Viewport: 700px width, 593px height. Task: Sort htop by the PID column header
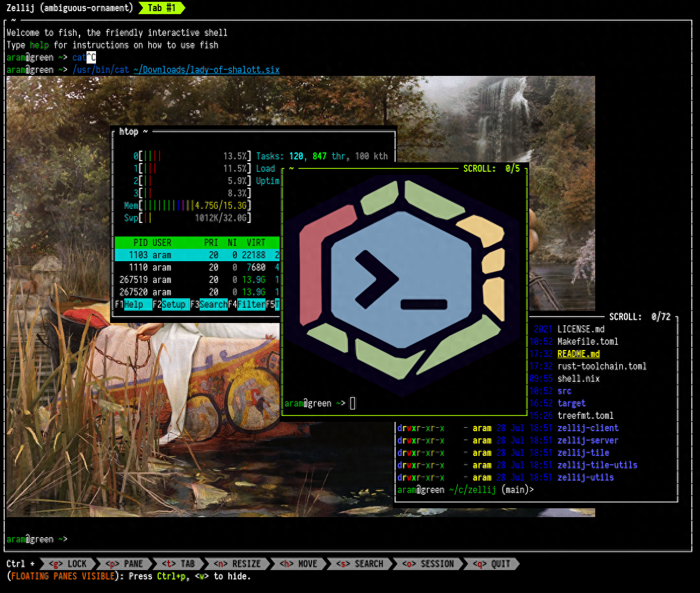140,243
